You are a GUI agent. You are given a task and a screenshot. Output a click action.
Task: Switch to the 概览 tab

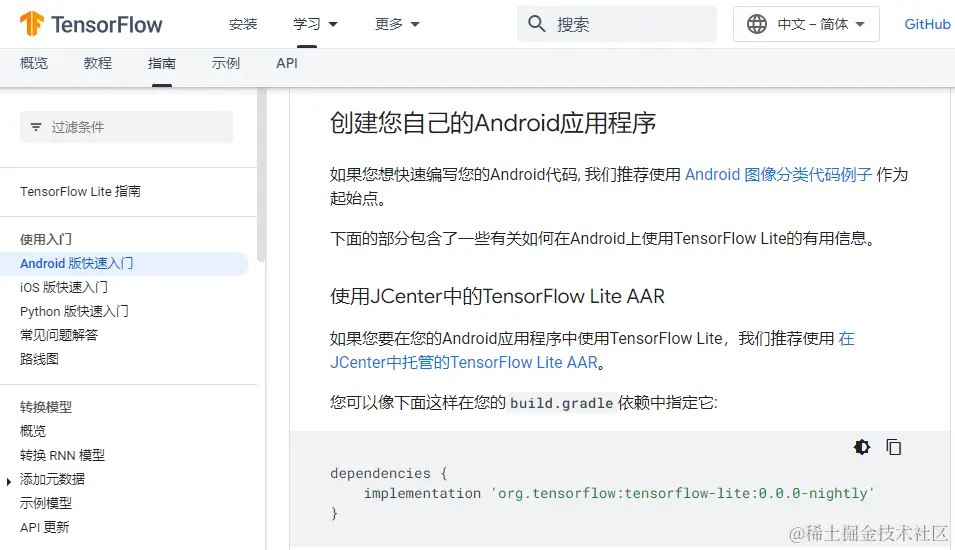pyautogui.click(x=34, y=63)
